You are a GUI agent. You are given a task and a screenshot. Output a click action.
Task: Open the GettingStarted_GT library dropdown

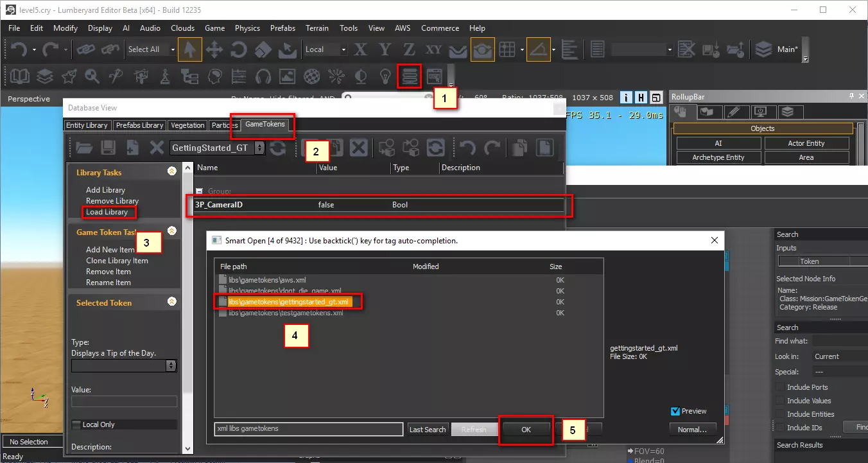[x=259, y=148]
